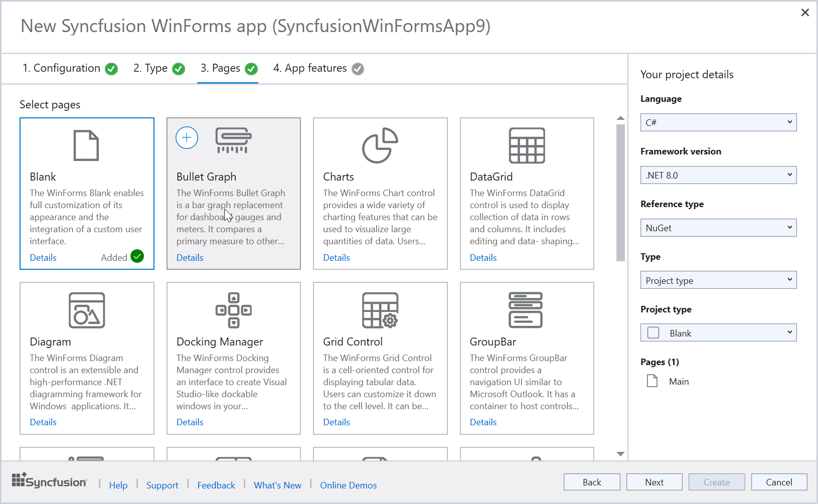
Task: Select the DataGrid table icon
Action: click(x=527, y=145)
